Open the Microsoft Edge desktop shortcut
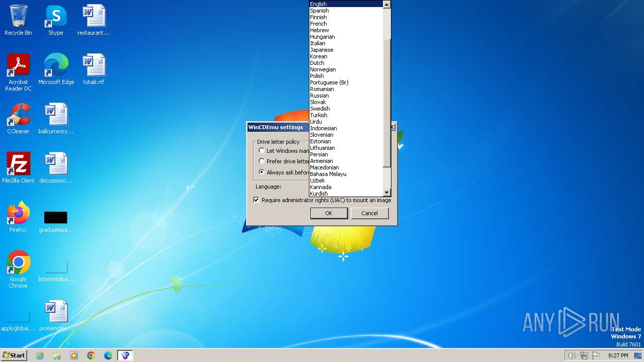The width and height of the screenshot is (644, 362). [x=56, y=69]
